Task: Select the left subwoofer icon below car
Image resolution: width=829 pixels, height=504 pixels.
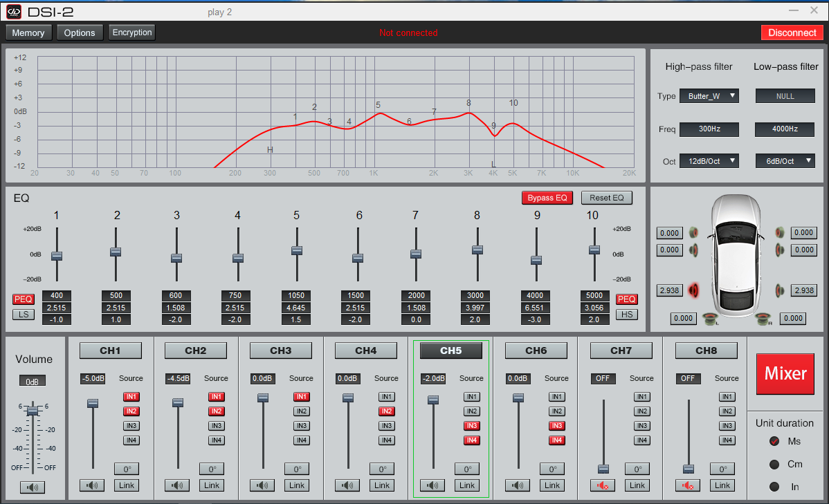Action: pos(709,319)
